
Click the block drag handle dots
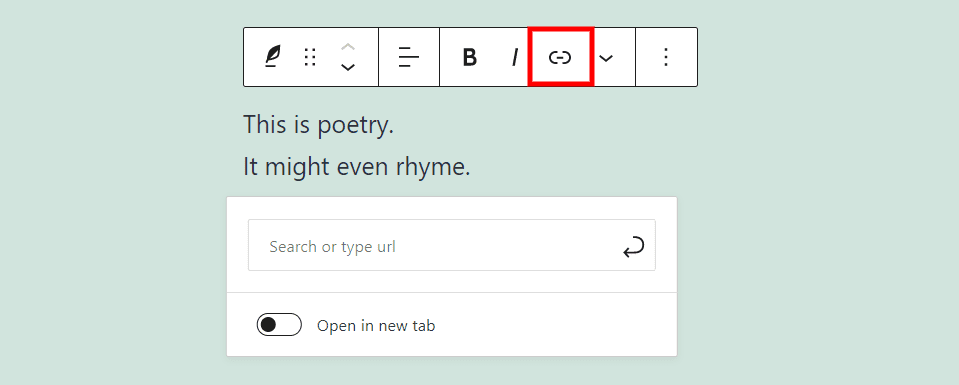click(310, 57)
